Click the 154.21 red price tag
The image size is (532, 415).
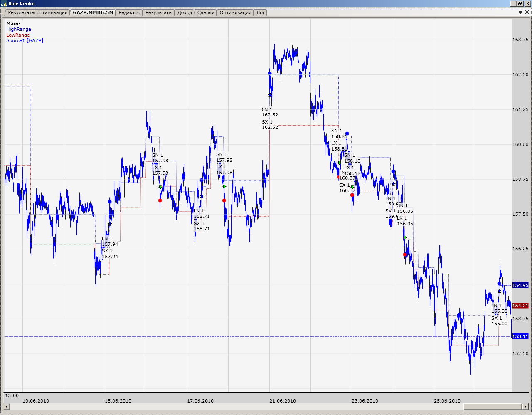(x=520, y=306)
